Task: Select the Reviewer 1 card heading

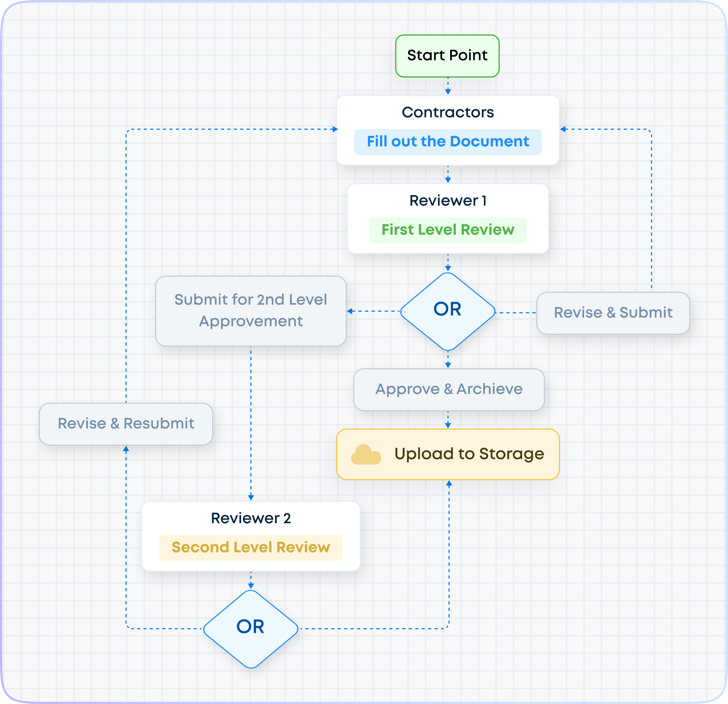Action: (448, 200)
